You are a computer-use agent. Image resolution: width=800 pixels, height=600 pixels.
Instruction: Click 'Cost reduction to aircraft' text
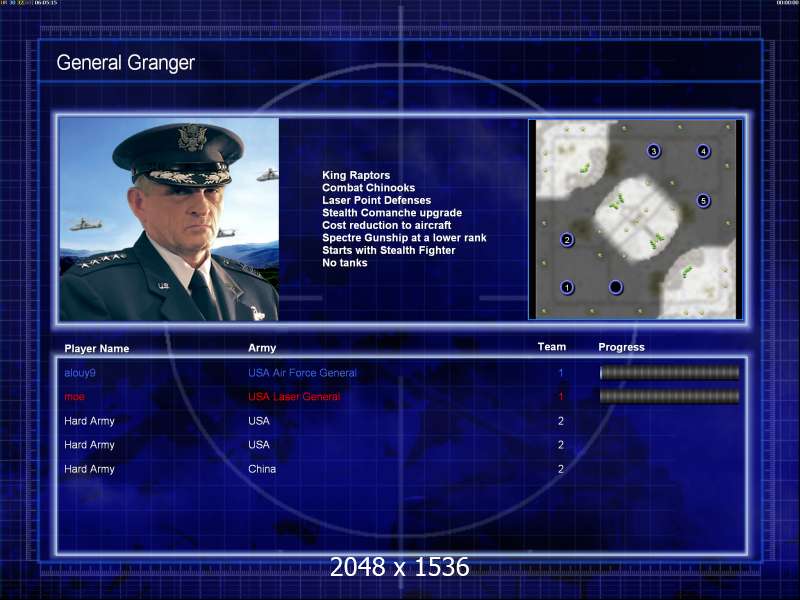click(387, 226)
